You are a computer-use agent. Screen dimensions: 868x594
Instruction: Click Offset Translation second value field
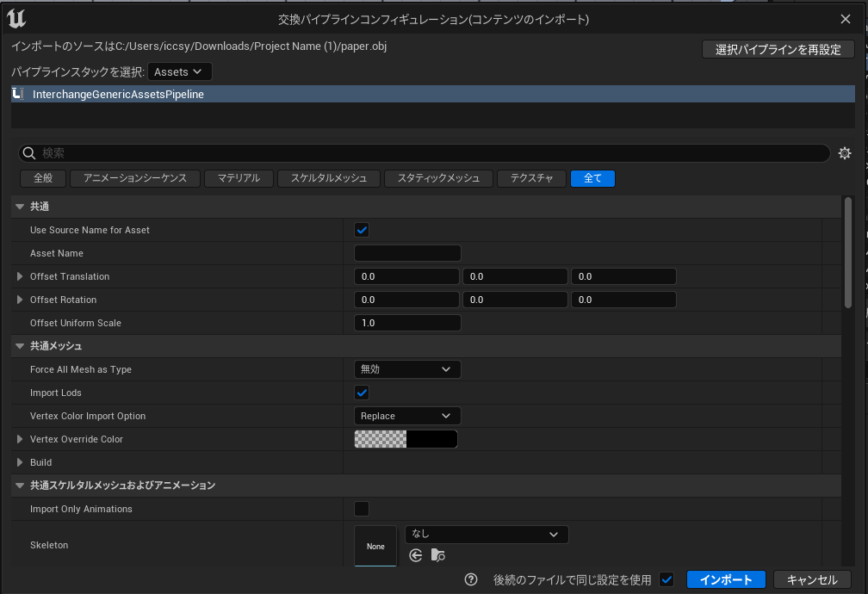pos(515,276)
